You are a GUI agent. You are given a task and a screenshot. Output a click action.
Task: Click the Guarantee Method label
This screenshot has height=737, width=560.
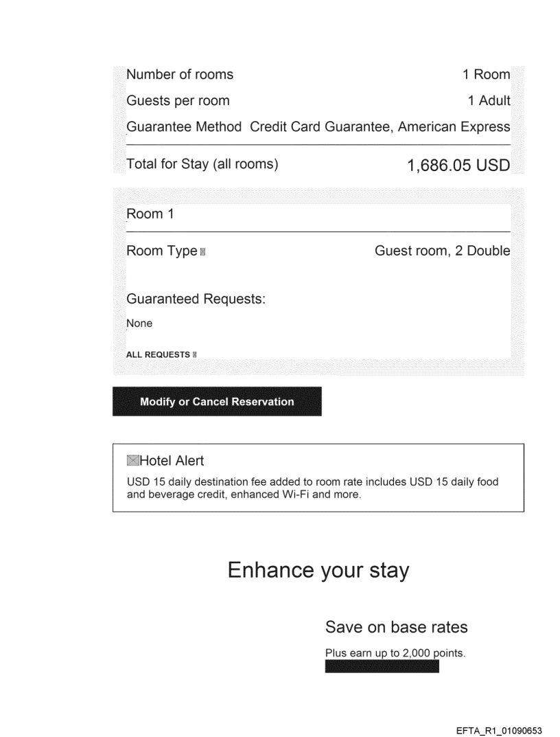[184, 126]
